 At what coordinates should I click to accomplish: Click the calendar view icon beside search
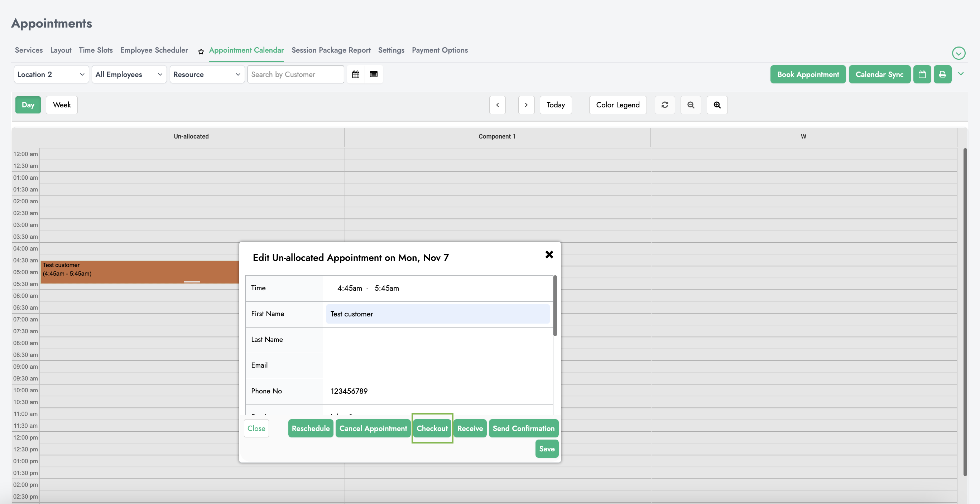click(355, 74)
